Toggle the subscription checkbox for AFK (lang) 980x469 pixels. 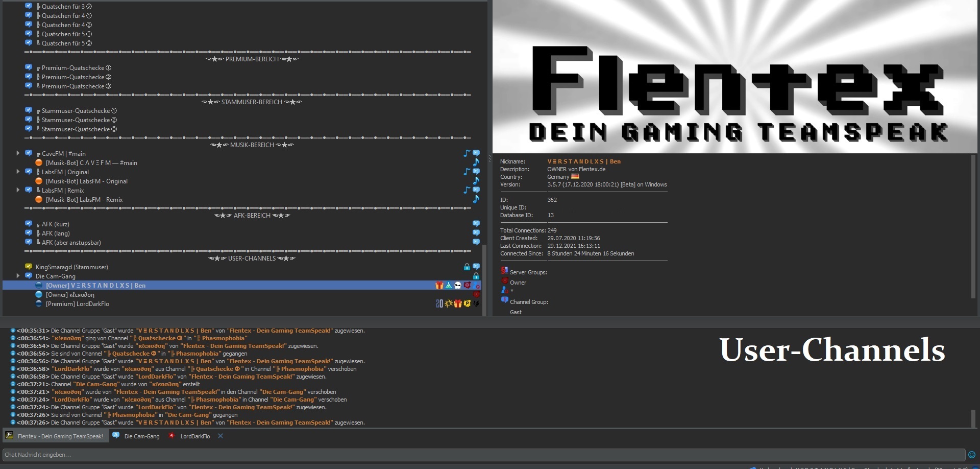pos(29,233)
